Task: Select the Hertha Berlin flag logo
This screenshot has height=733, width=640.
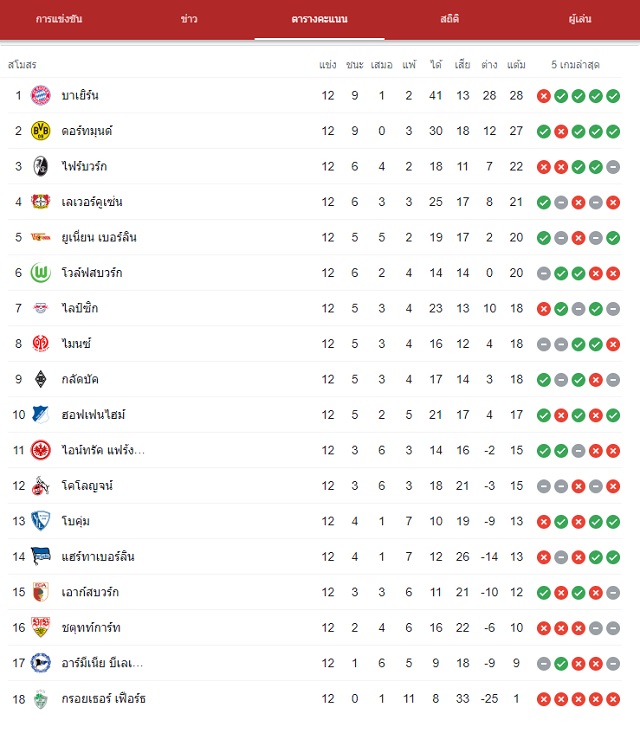Action: (41, 556)
